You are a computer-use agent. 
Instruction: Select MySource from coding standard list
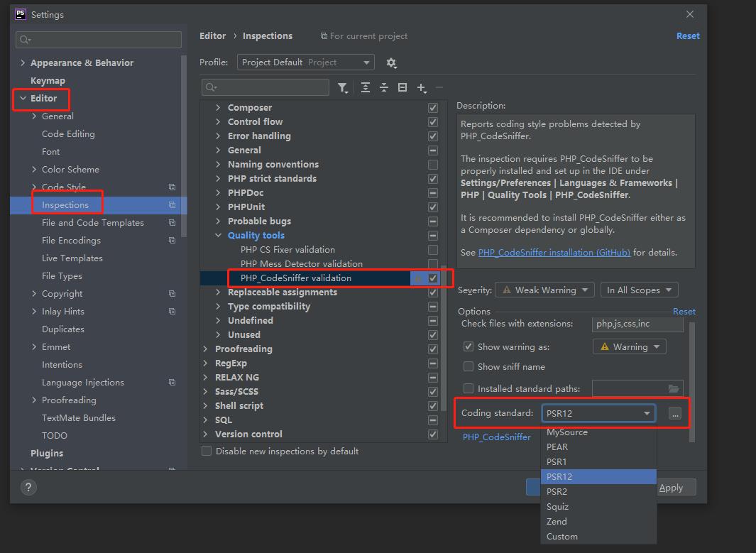pyautogui.click(x=598, y=432)
